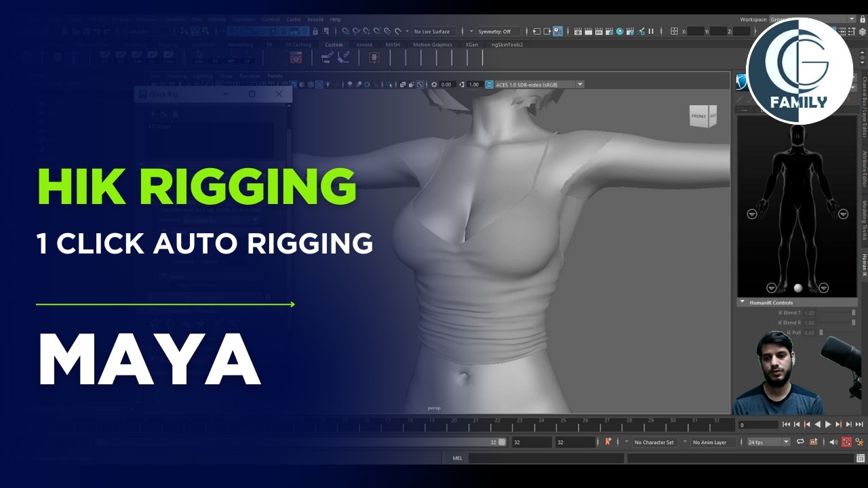Click the highlighted construction history icon
The image size is (868, 488).
tap(557, 31)
